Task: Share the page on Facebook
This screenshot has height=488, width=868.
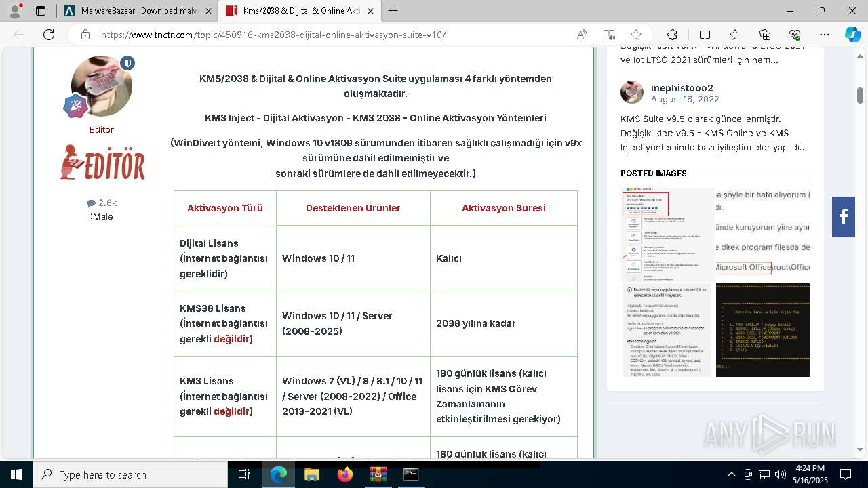Action: point(844,217)
